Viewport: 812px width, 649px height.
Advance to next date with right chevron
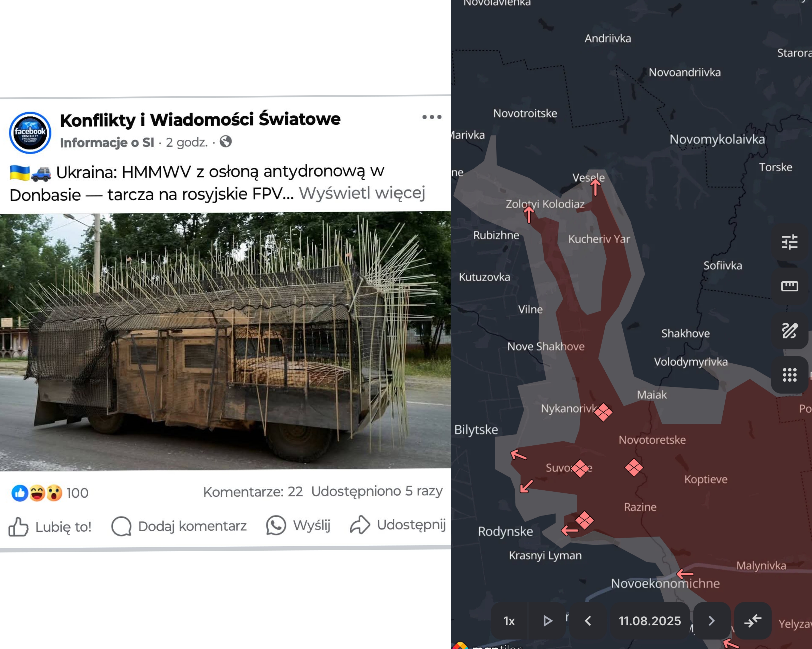pyautogui.click(x=711, y=621)
